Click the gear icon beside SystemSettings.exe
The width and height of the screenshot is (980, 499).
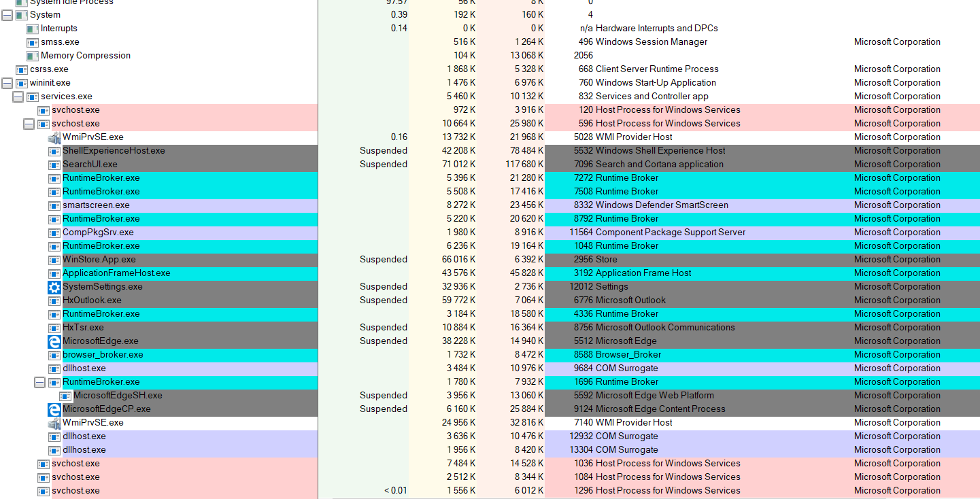pyautogui.click(x=54, y=287)
